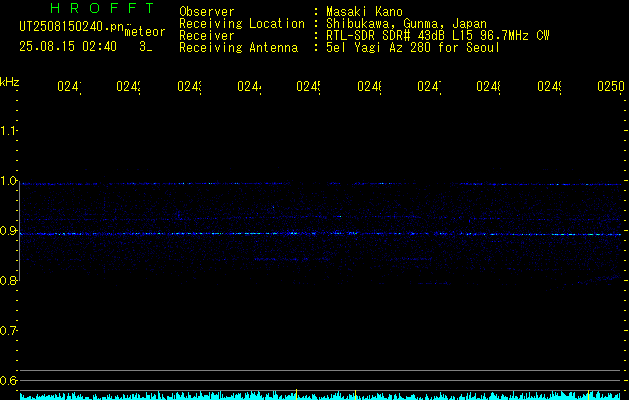The height and width of the screenshot is (400, 629).
Task: Click the 0.8 kHz frequency axis label
Action: [8, 281]
